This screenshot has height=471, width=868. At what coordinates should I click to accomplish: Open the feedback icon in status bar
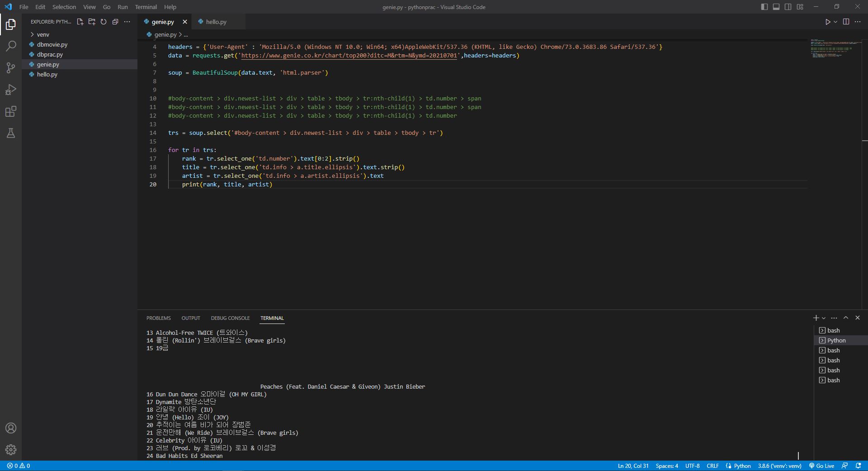coord(844,466)
